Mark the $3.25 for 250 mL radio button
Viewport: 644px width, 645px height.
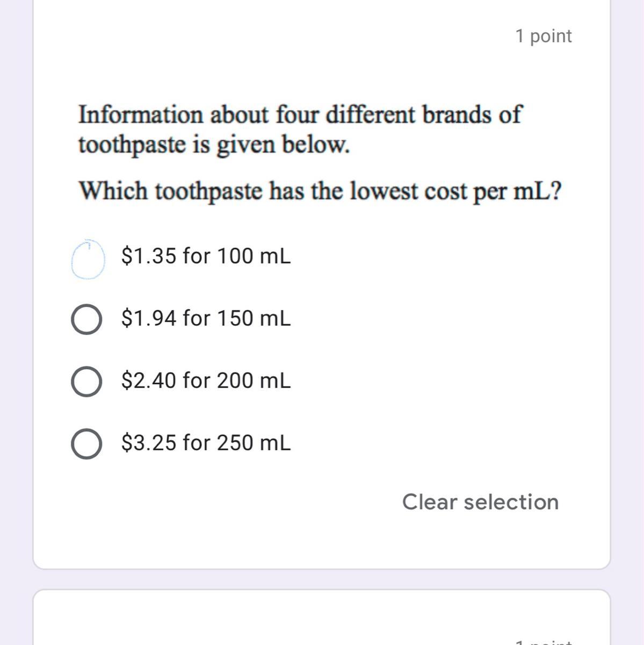(x=86, y=444)
